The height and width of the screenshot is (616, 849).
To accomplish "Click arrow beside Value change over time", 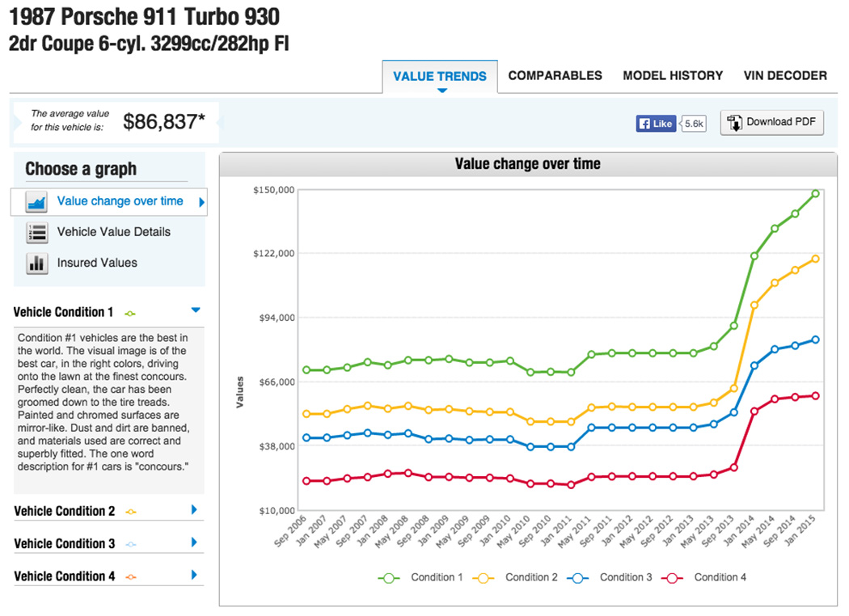I will (201, 202).
